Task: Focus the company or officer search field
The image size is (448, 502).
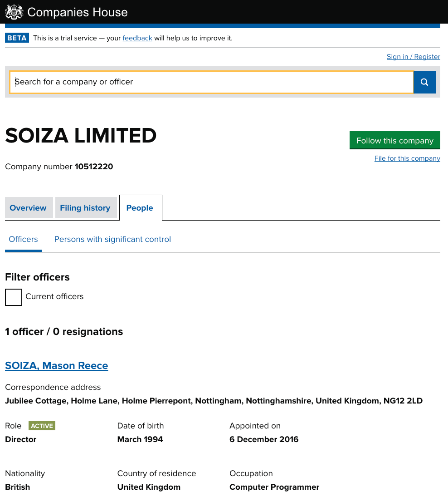Action: (211, 82)
